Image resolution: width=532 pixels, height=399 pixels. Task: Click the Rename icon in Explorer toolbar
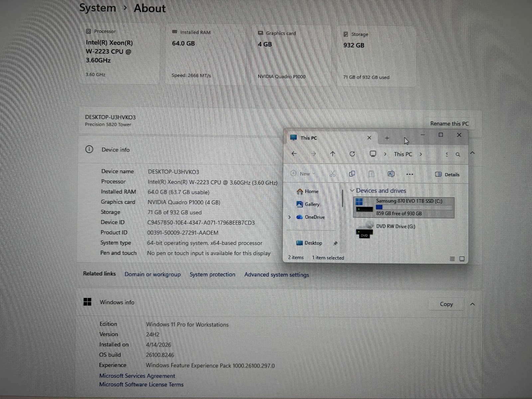(391, 174)
